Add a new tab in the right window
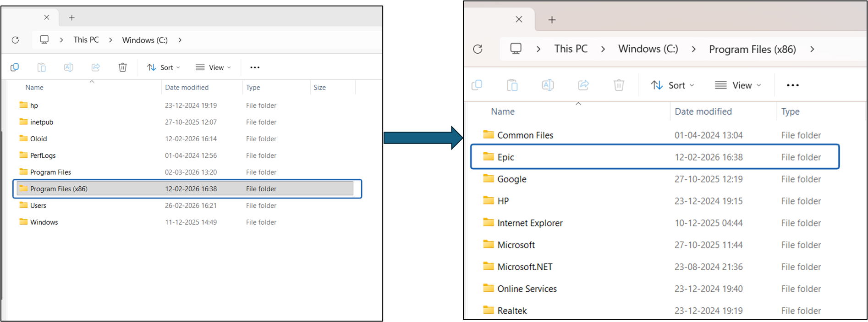868x322 pixels. click(552, 20)
